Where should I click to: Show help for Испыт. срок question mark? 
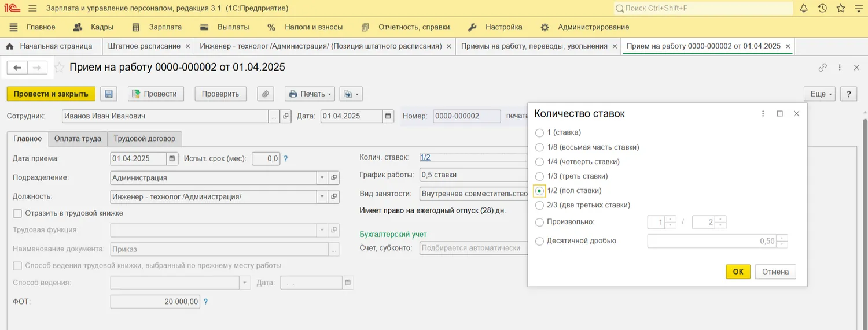285,158
